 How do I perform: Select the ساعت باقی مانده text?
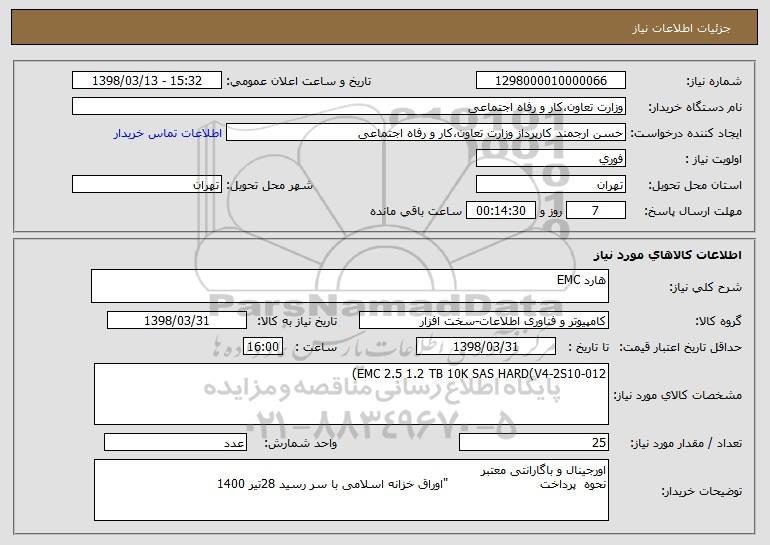pyautogui.click(x=416, y=211)
